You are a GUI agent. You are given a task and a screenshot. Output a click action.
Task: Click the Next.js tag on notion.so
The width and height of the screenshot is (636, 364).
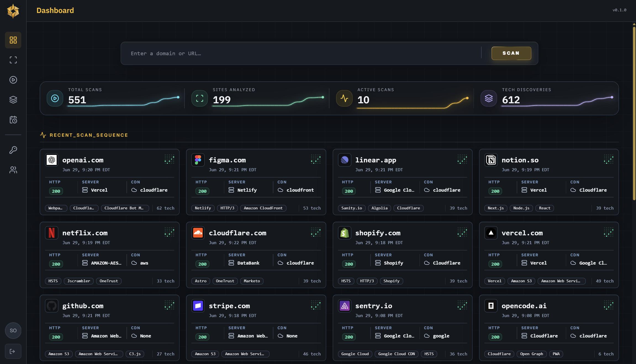[496, 208]
